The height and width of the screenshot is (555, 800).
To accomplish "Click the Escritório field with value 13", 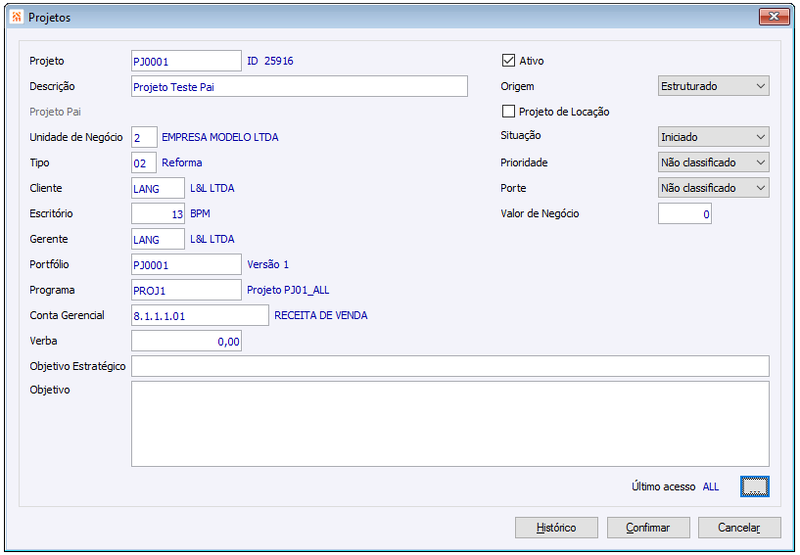I will point(158,213).
